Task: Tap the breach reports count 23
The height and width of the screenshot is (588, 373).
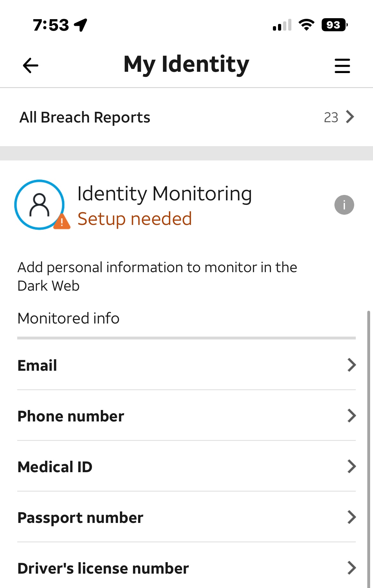Action: pyautogui.click(x=331, y=117)
